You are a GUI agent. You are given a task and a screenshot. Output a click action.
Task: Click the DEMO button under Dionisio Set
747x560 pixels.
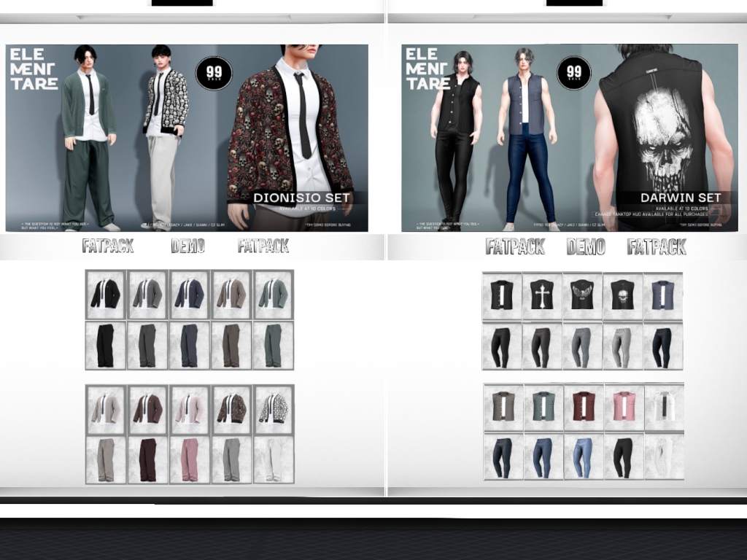(x=187, y=246)
